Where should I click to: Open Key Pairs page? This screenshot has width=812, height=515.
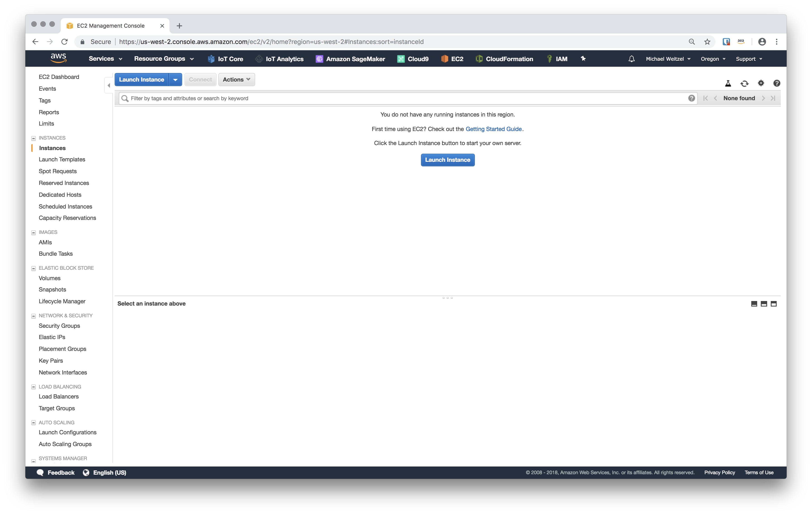(51, 360)
